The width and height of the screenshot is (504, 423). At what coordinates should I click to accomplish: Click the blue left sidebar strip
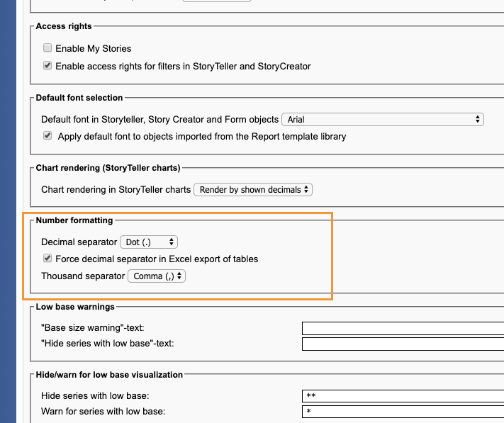[x=8, y=211]
